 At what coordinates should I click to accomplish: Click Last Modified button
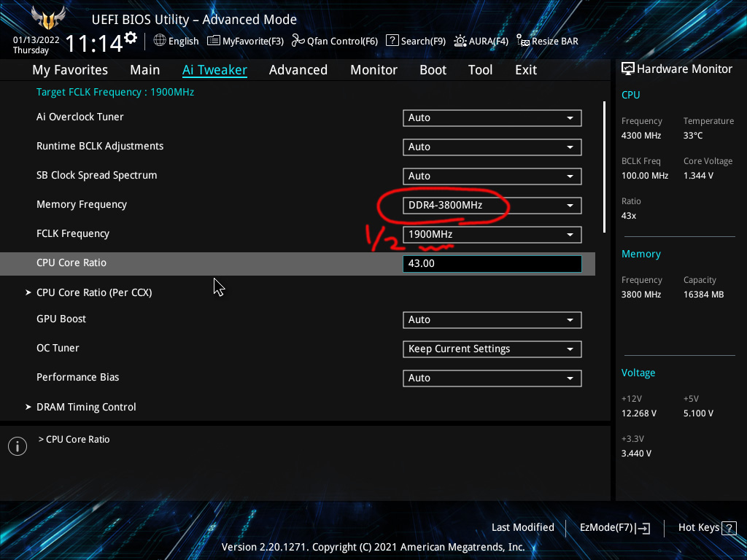click(x=522, y=528)
